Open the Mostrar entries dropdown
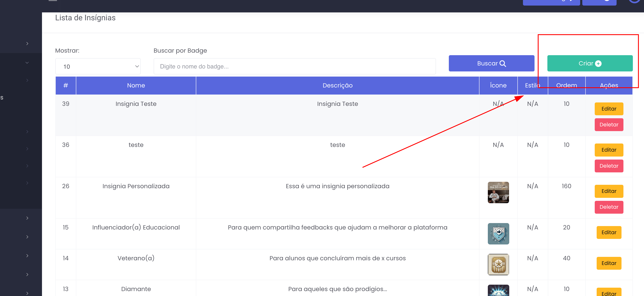 pos(98,66)
